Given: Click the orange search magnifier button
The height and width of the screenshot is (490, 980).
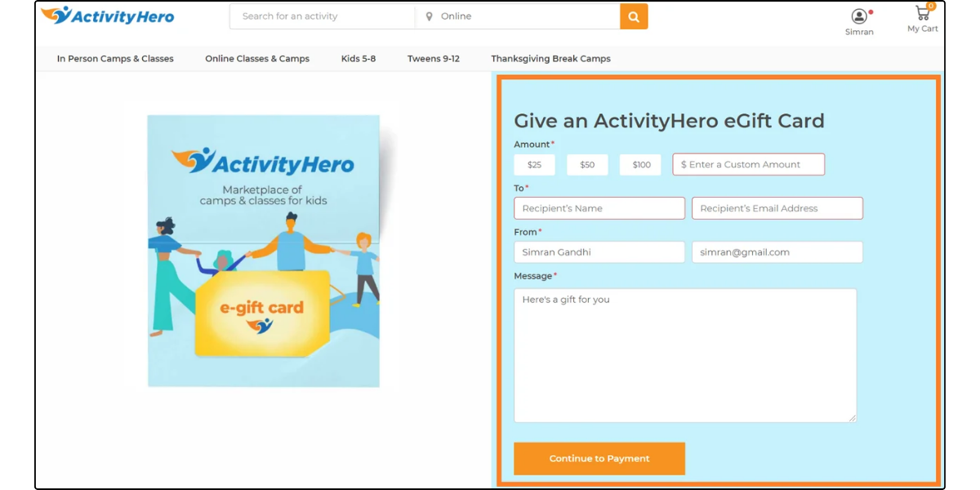Looking at the screenshot, I should pos(634,16).
